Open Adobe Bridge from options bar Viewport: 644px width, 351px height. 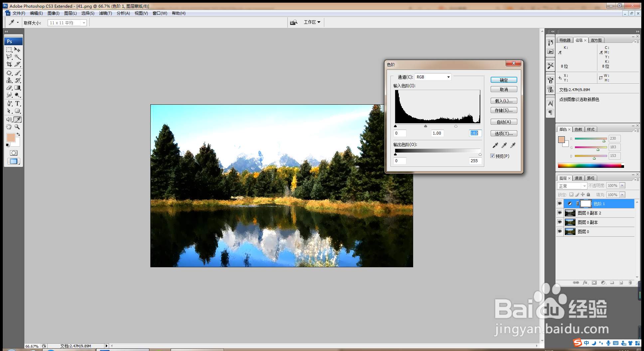tap(293, 22)
